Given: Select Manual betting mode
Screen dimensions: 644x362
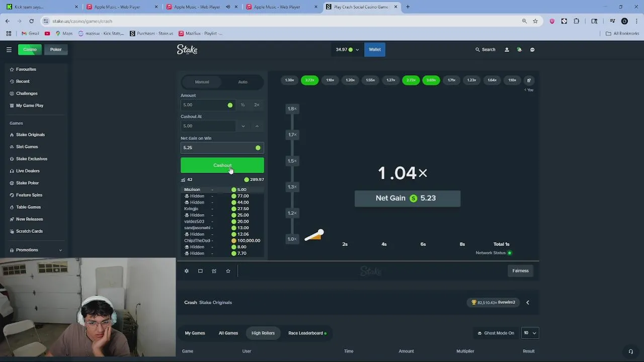Looking at the screenshot, I should 202,82.
